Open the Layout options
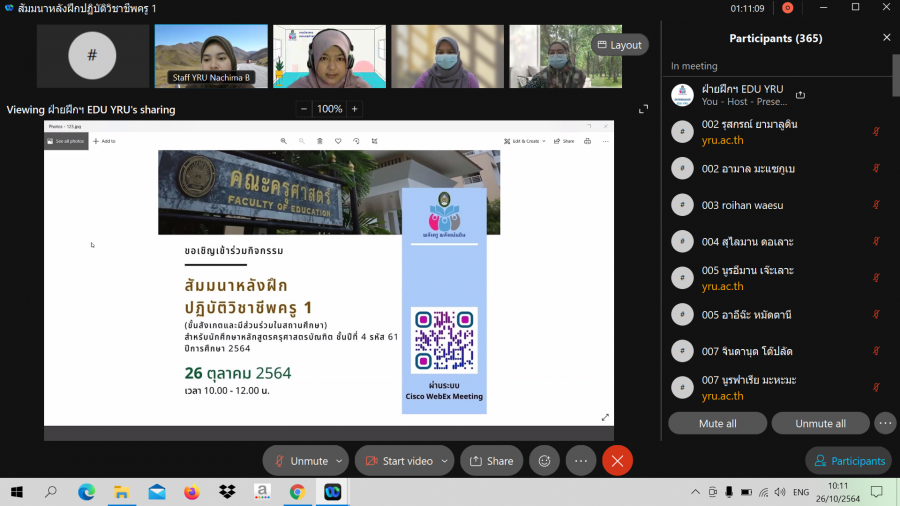Viewport: 900px width, 506px height. pos(619,45)
